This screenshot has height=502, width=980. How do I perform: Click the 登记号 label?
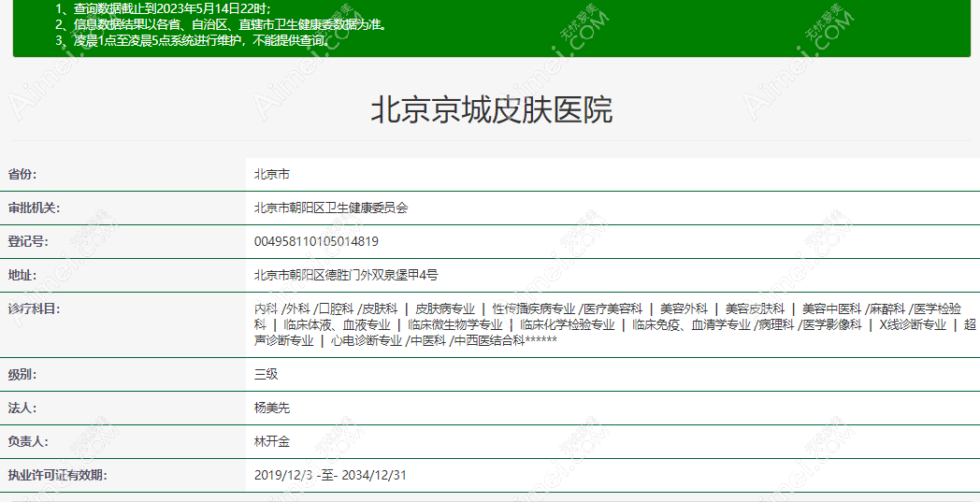[28, 241]
